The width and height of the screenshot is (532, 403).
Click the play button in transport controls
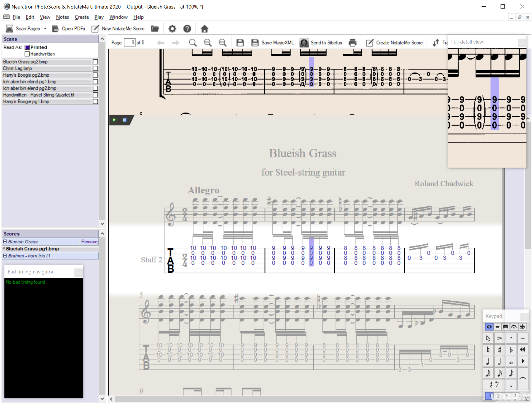(115, 120)
